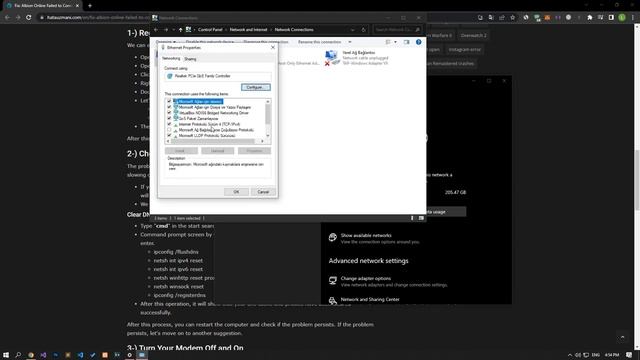
Task: Bookmark this page with star icon
Action: [513, 18]
